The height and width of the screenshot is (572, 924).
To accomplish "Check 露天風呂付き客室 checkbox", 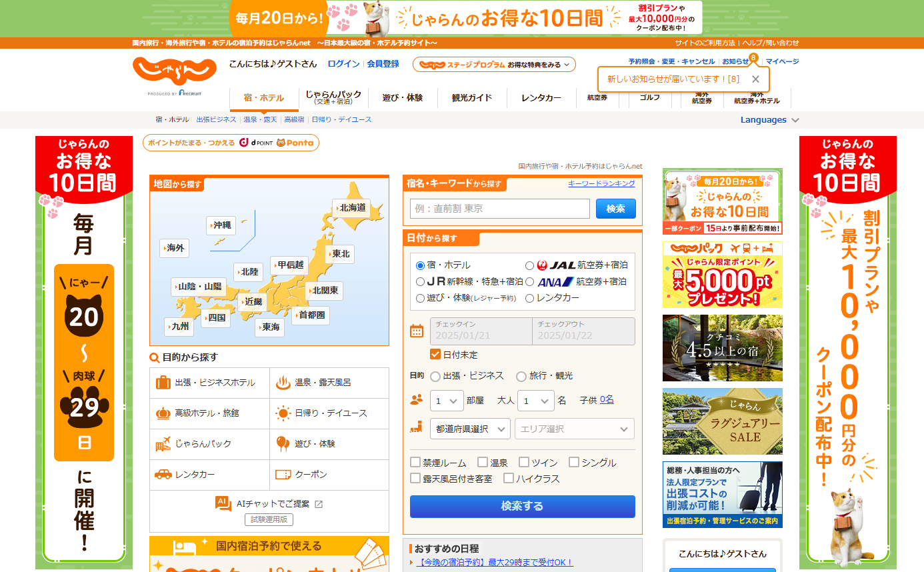I will (415, 478).
